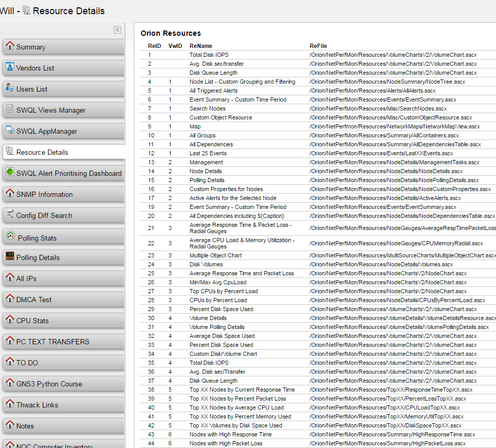The height and width of the screenshot is (448, 496).
Task: Select the 'Search Nodes' cell
Action: pyautogui.click(x=207, y=108)
